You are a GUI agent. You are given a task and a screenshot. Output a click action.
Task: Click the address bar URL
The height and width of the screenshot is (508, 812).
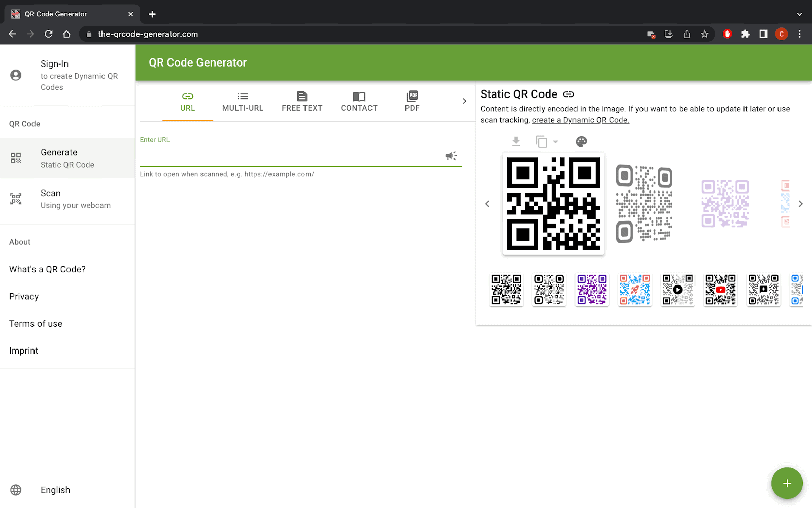point(148,34)
